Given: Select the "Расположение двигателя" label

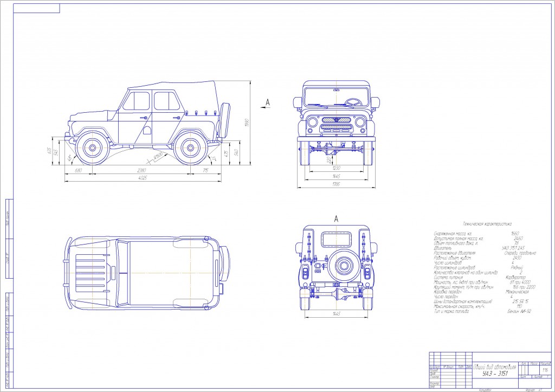Looking at the screenshot, I should coord(455,253).
